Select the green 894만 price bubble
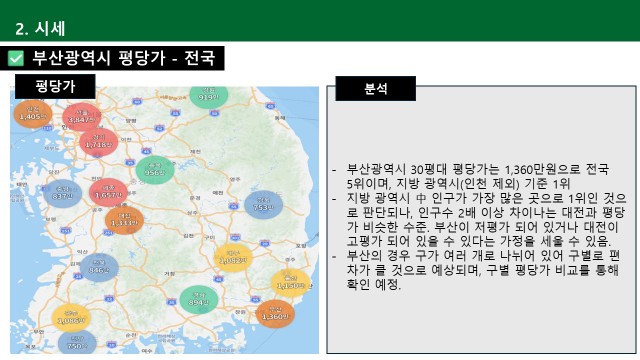 click(x=199, y=300)
